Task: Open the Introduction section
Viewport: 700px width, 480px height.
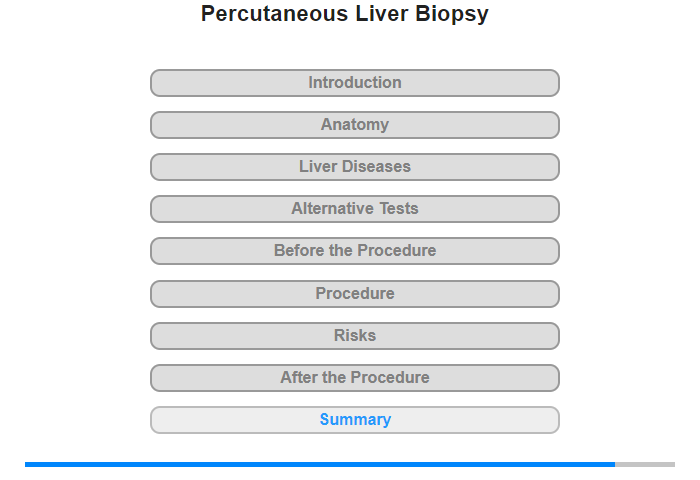Action: pyautogui.click(x=354, y=83)
